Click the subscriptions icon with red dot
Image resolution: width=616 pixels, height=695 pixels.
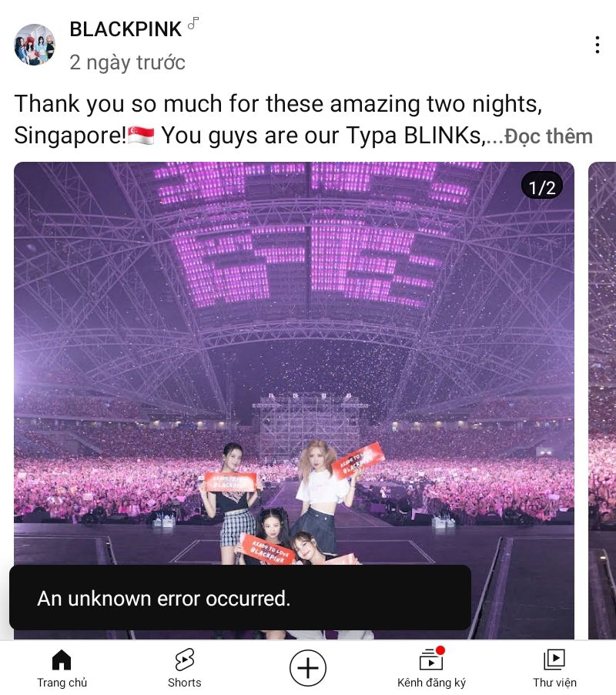click(431, 659)
